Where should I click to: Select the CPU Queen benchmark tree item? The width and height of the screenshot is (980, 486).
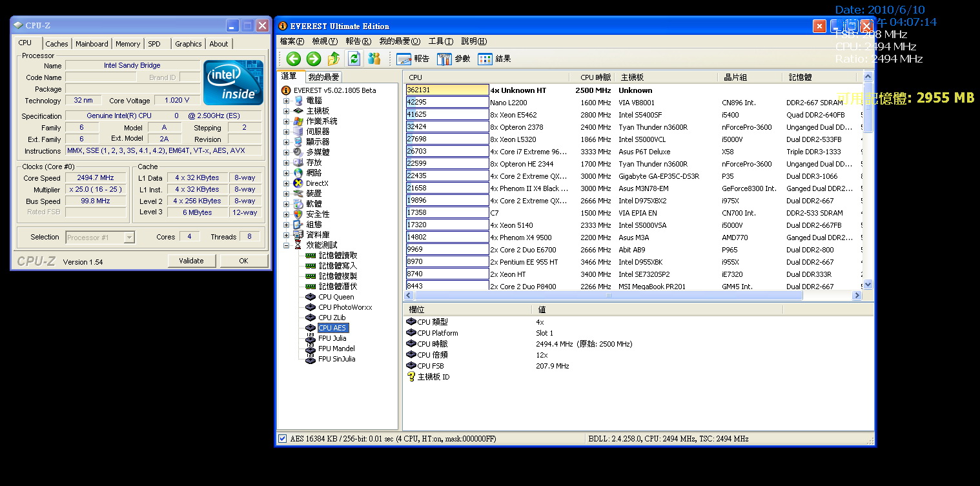[x=336, y=297]
